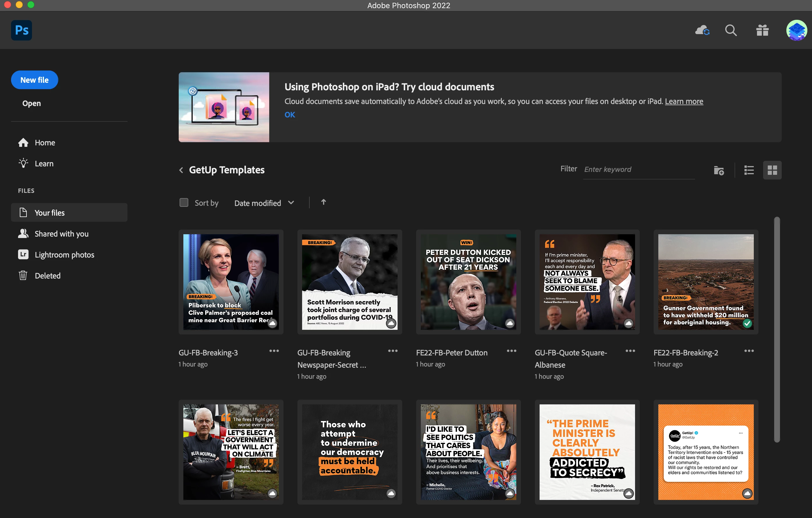This screenshot has height=518, width=812.
Task: Select Shared with you in sidebar
Action: (61, 234)
